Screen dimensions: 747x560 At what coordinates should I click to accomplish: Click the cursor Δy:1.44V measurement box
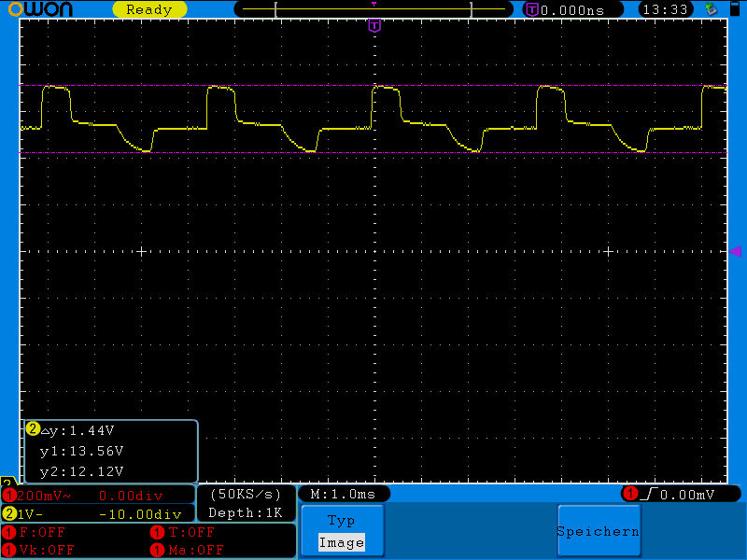click(111, 451)
